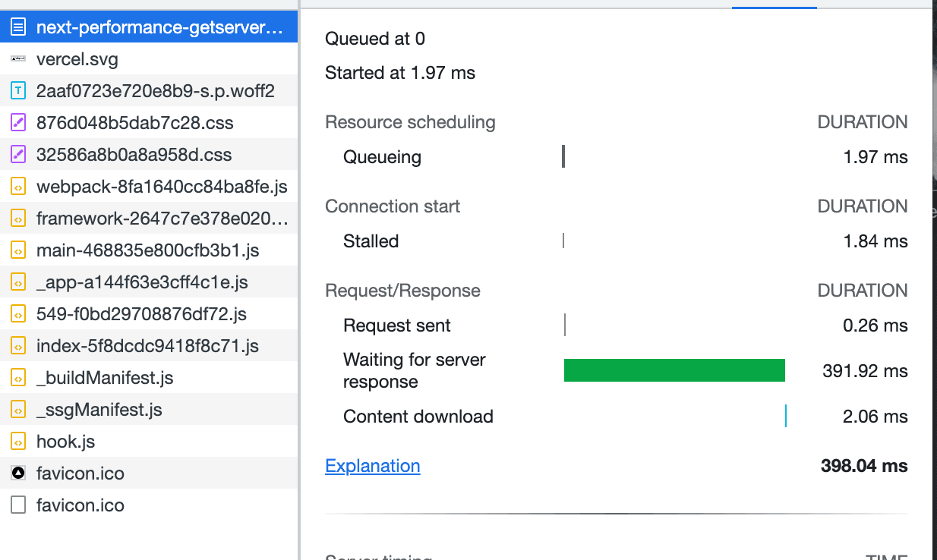Click the blue Content download timing marker
This screenshot has width=937, height=560.
pos(785,417)
